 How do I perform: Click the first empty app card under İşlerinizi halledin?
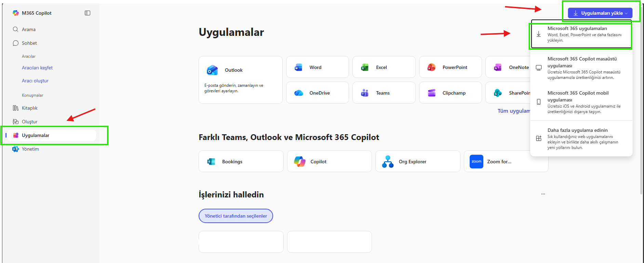click(241, 242)
